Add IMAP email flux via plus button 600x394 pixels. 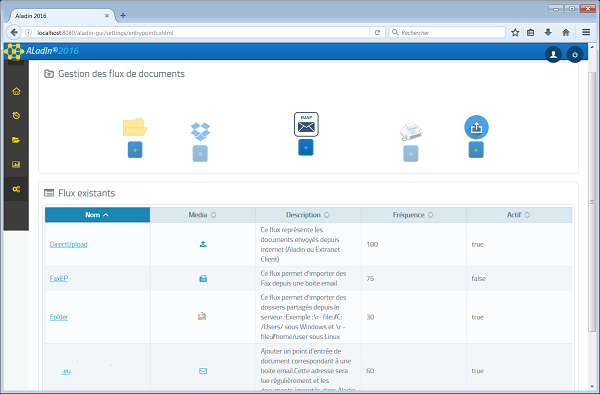306,147
